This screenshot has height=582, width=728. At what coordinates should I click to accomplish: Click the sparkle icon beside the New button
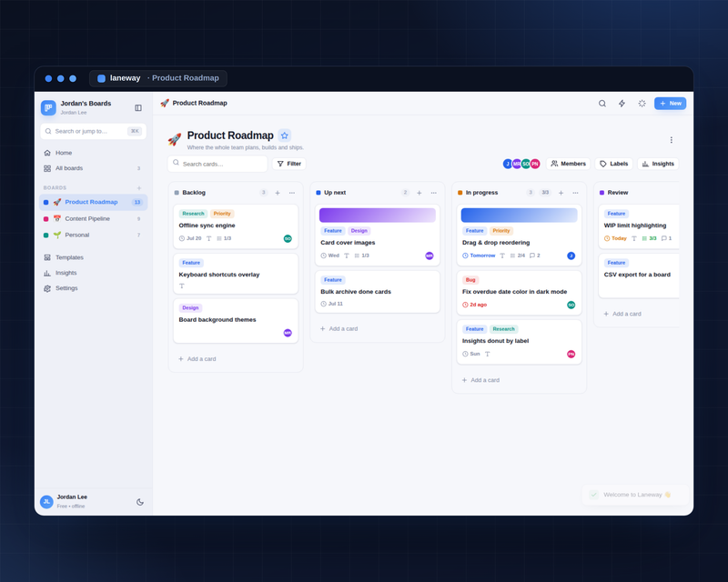pos(642,104)
